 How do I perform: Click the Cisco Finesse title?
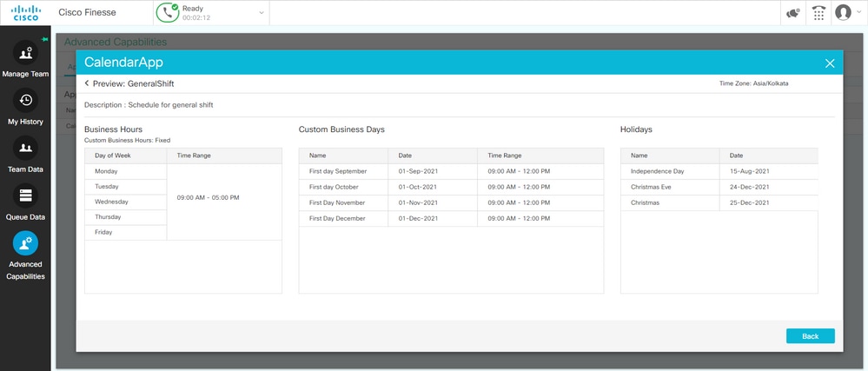click(x=88, y=12)
